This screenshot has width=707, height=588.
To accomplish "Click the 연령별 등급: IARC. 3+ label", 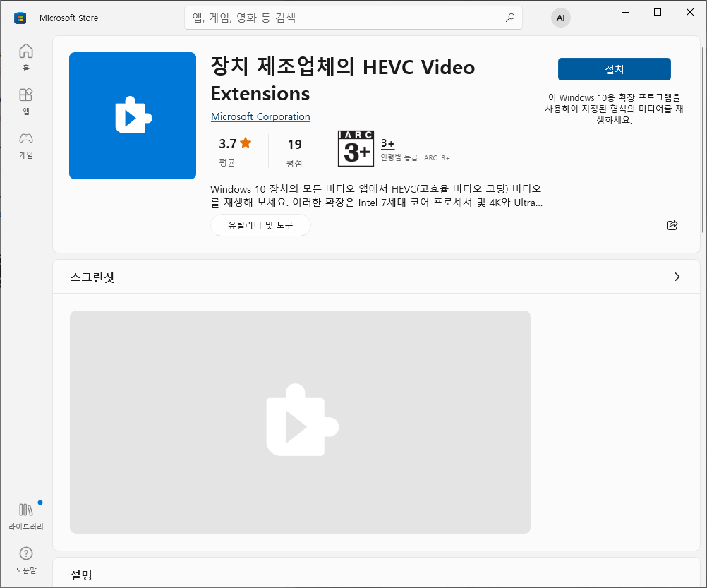I will pyautogui.click(x=416, y=158).
